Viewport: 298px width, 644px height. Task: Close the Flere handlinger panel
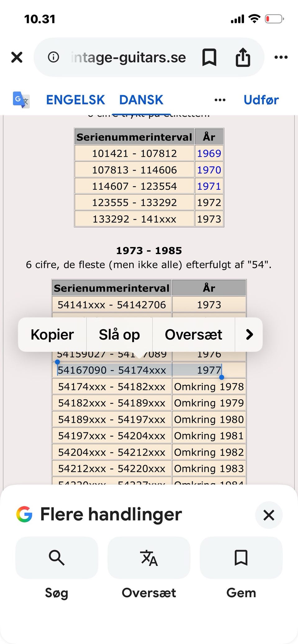pyautogui.click(x=269, y=515)
